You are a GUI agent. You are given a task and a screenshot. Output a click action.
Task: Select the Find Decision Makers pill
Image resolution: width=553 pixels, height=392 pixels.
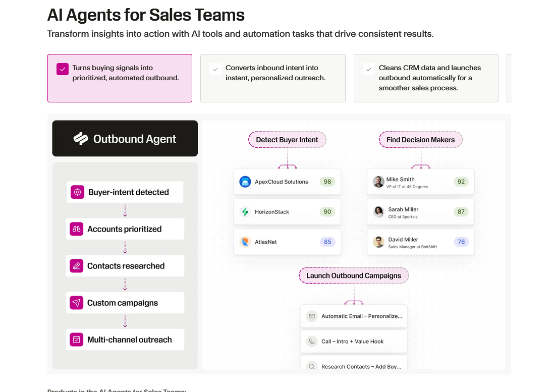pos(420,140)
